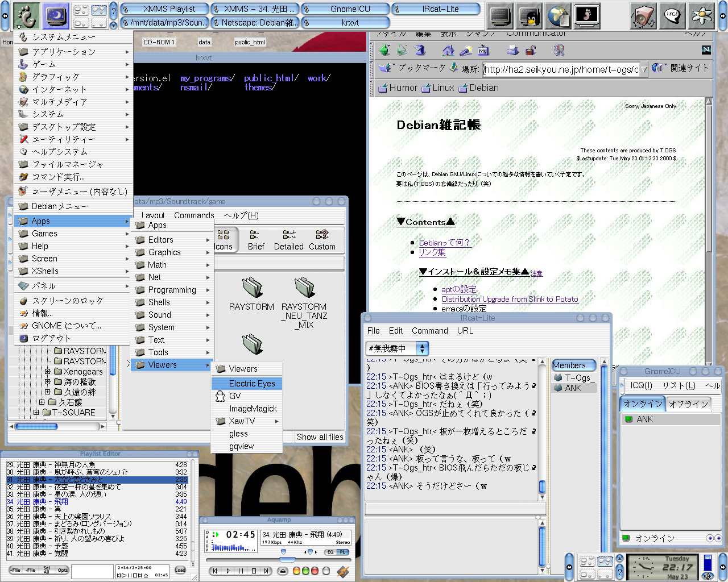728x582 pixels.
Task: Click Netscape Search flashlight icon
Action: pyautogui.click(x=465, y=51)
